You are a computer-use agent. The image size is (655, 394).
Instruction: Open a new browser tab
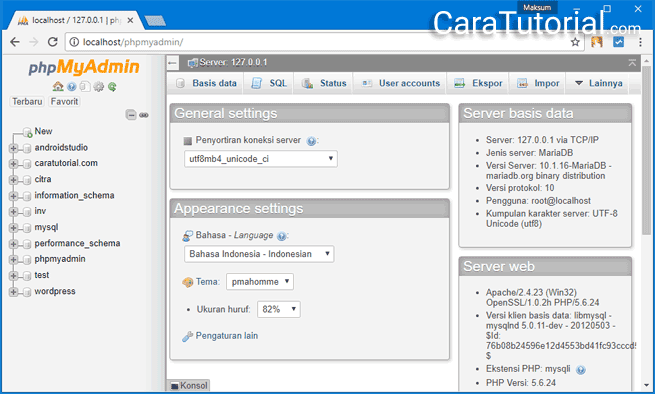tap(155, 20)
